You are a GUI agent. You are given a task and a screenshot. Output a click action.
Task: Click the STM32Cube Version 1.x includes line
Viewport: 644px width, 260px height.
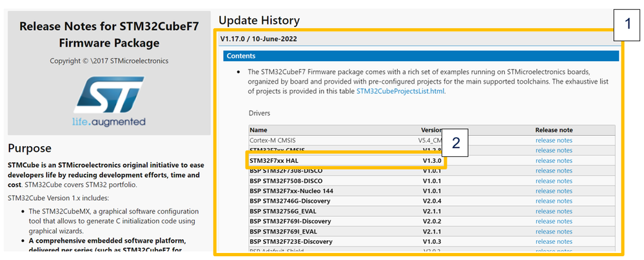pos(58,198)
